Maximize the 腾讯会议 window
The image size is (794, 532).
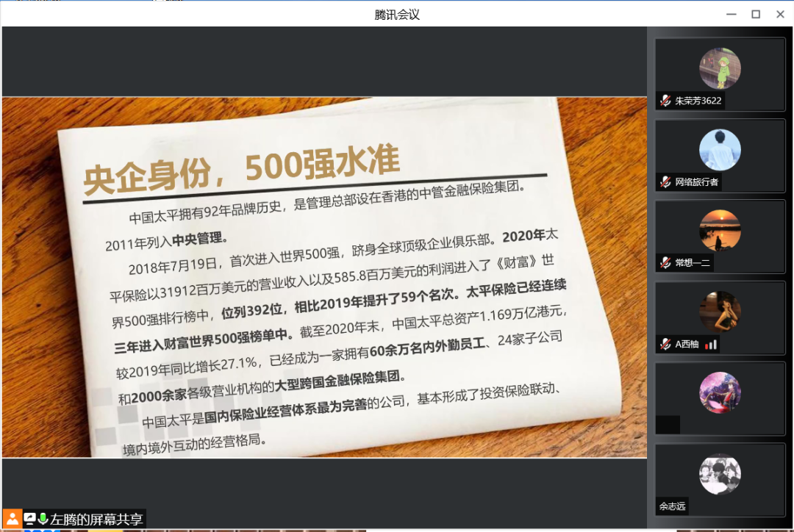pos(756,14)
